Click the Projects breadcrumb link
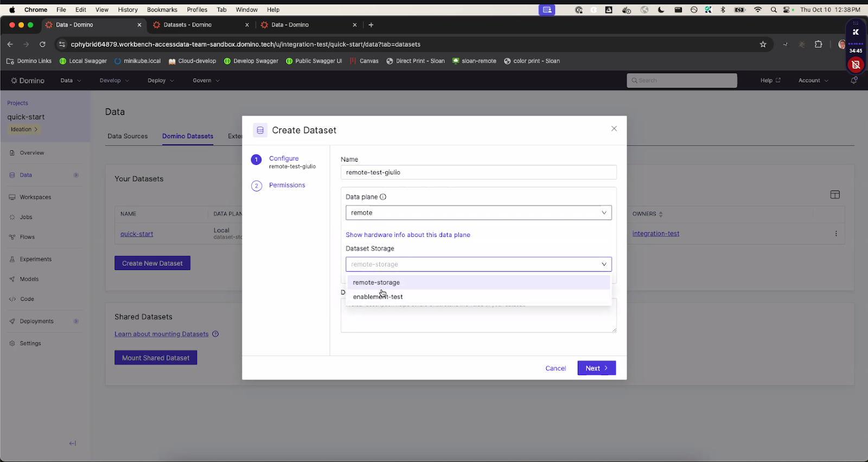868x462 pixels. [x=17, y=103]
